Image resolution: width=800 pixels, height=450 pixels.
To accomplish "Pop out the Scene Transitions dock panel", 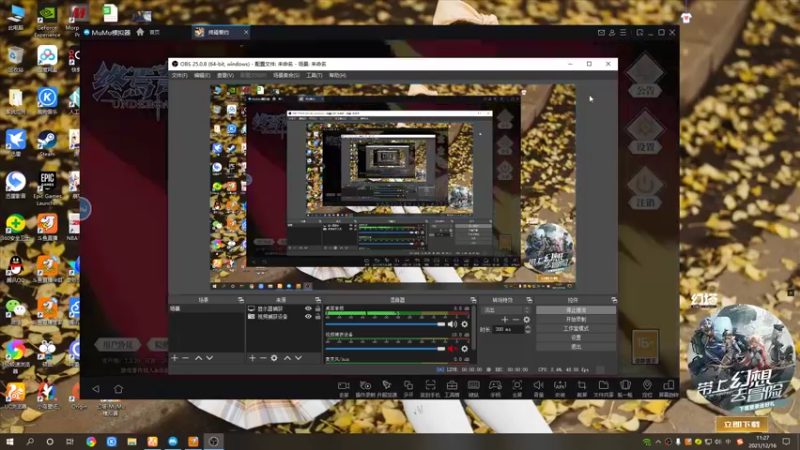I will click(x=529, y=300).
